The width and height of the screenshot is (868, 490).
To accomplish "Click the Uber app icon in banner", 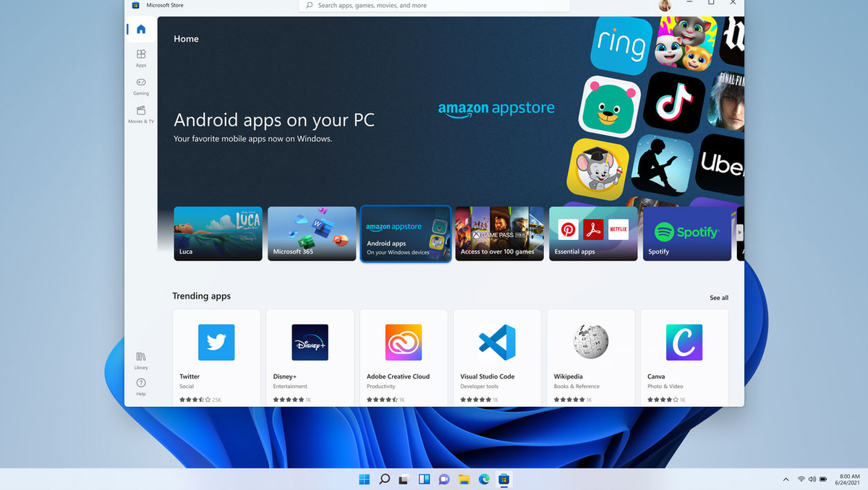I will 720,164.
